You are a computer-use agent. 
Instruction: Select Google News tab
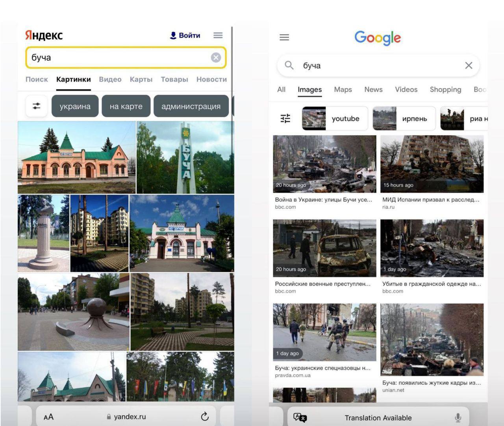pos(373,90)
